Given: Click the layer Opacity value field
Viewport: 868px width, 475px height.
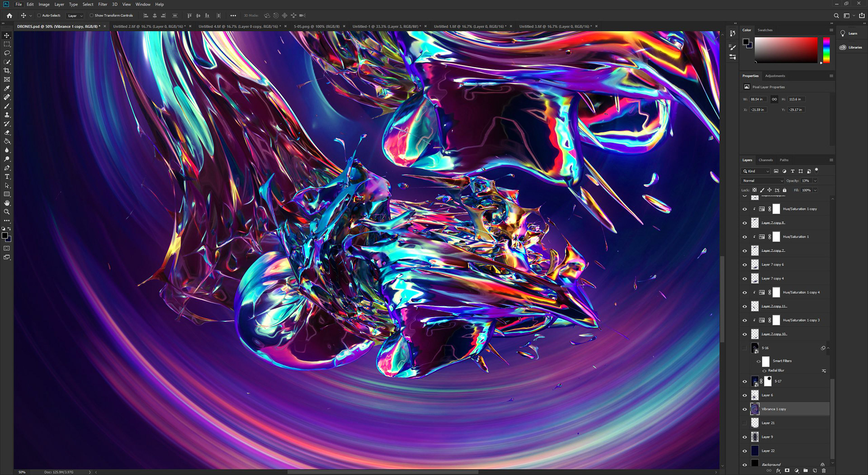Looking at the screenshot, I should click(807, 180).
